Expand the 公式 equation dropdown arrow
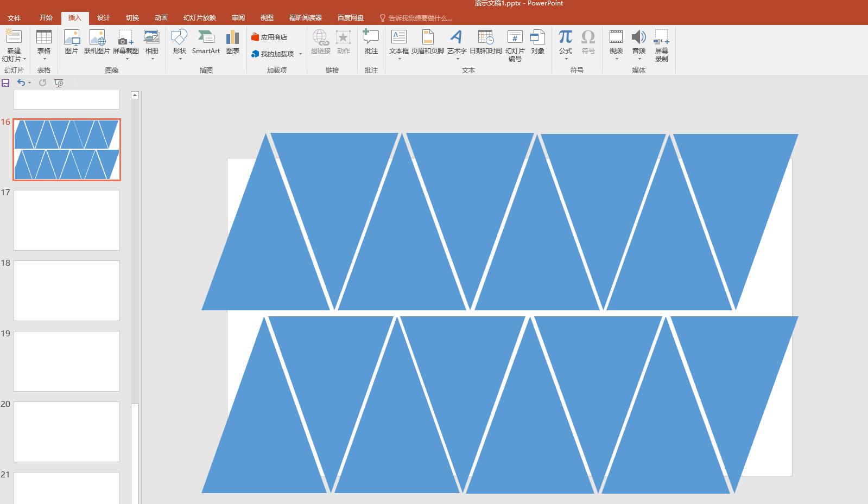 566,59
